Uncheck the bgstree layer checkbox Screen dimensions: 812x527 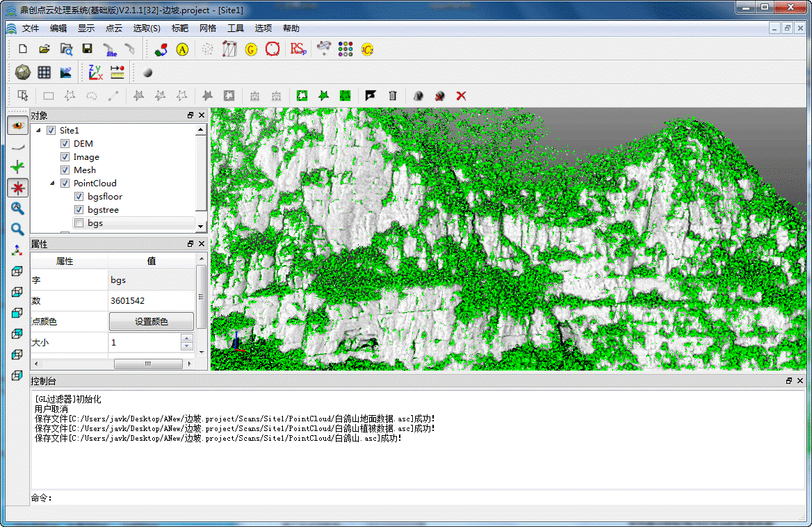pos(79,210)
